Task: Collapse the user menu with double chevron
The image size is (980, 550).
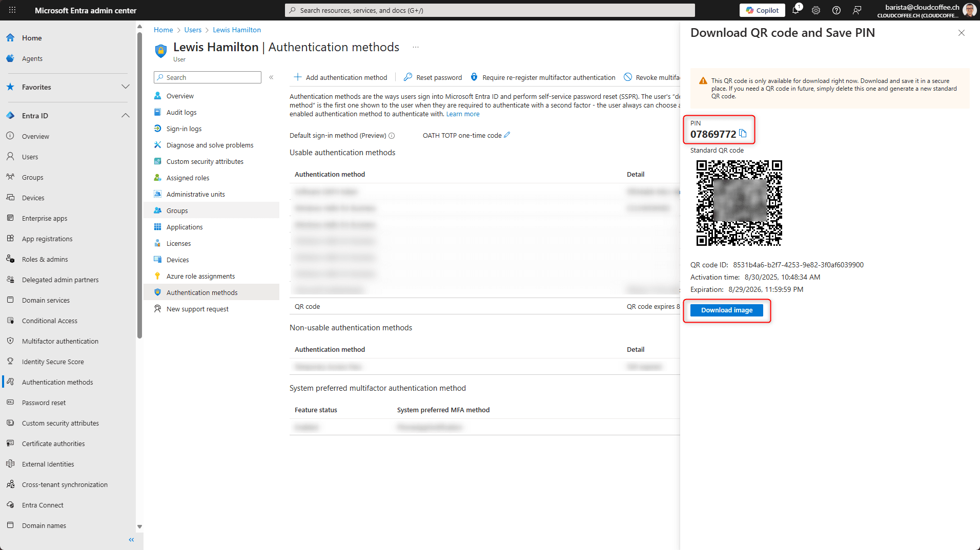Action: click(x=271, y=77)
